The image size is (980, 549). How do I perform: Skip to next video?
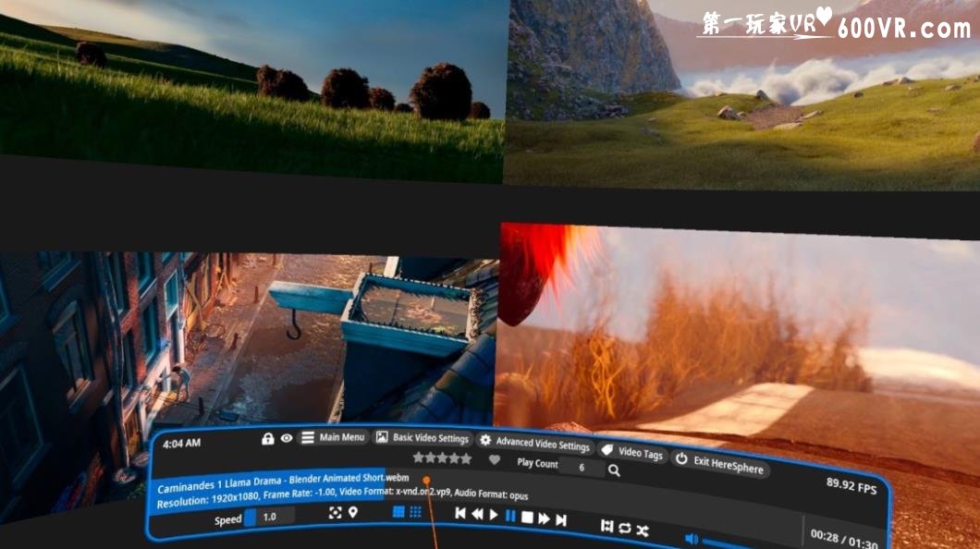561,519
